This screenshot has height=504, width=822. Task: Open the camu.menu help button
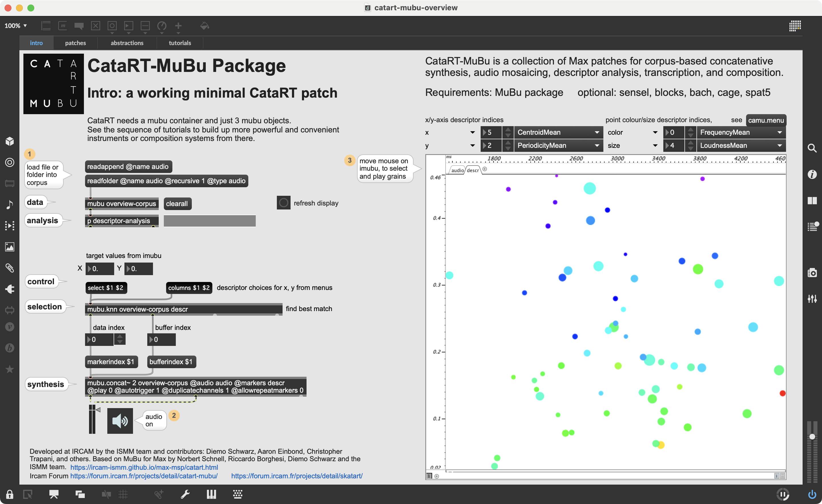click(x=766, y=120)
